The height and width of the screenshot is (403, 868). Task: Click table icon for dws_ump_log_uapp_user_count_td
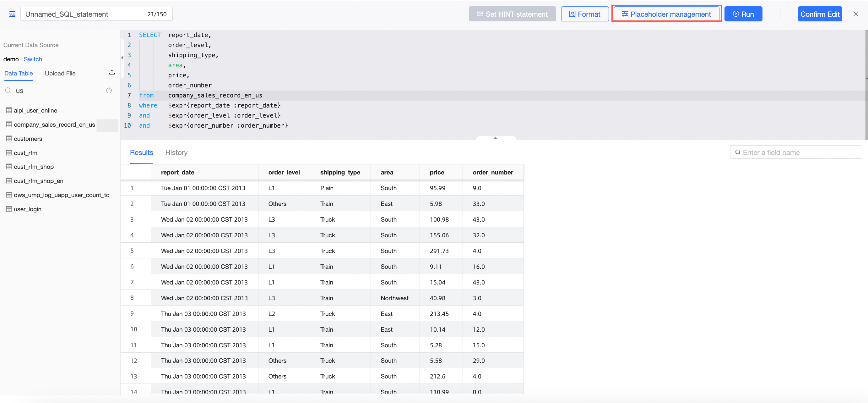(9, 195)
